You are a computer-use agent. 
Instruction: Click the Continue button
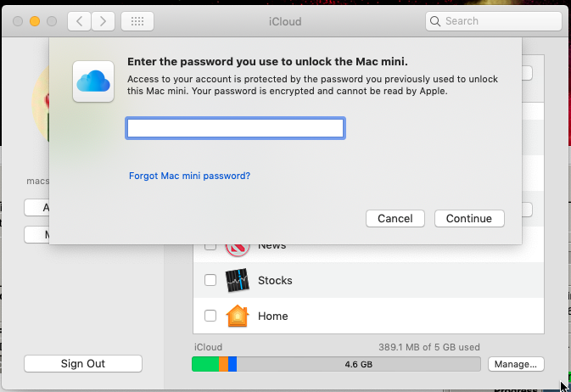469,218
